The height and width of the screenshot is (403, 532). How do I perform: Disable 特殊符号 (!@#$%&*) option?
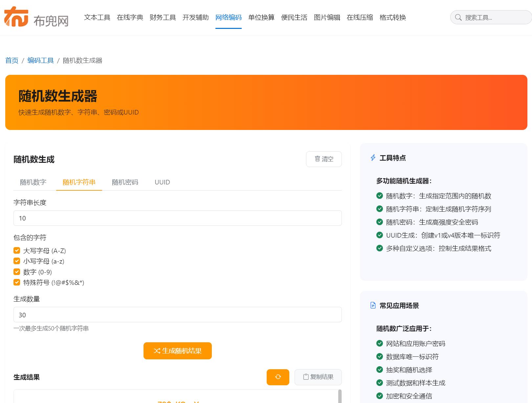point(16,282)
